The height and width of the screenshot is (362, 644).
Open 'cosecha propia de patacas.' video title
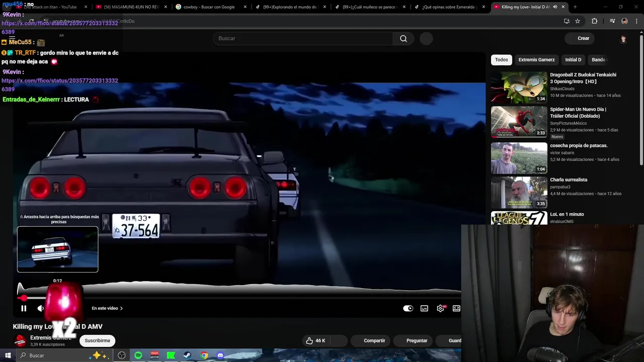pyautogui.click(x=579, y=145)
